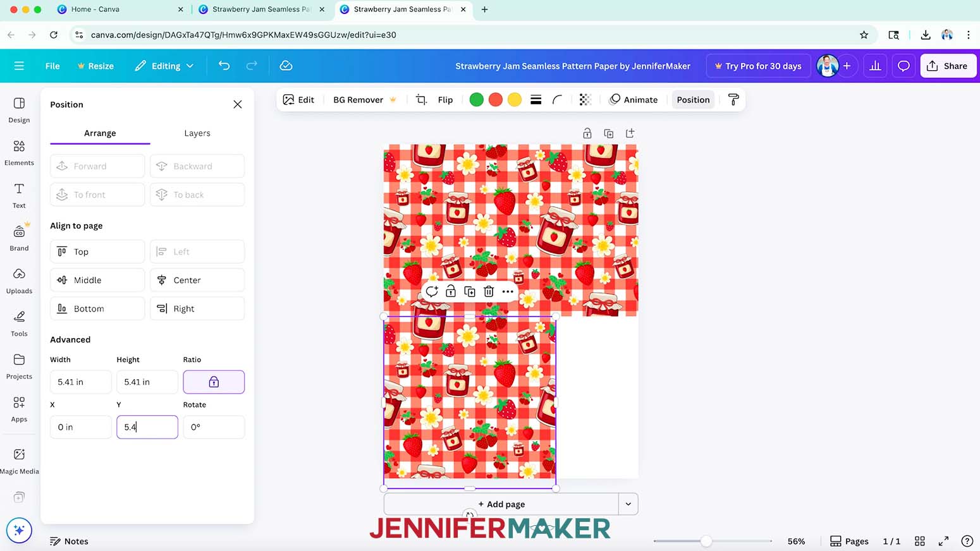Copy style with paint roller icon
The height and width of the screenshot is (551, 980).
pyautogui.click(x=733, y=100)
